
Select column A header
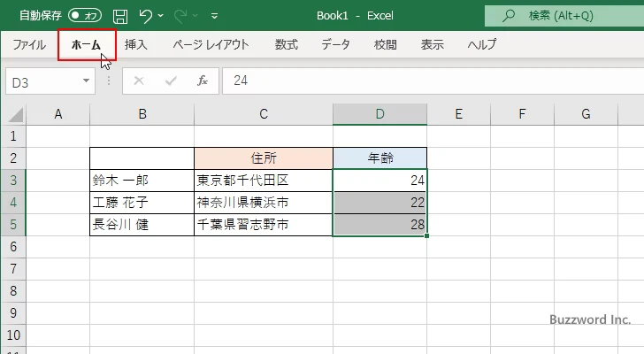57,114
